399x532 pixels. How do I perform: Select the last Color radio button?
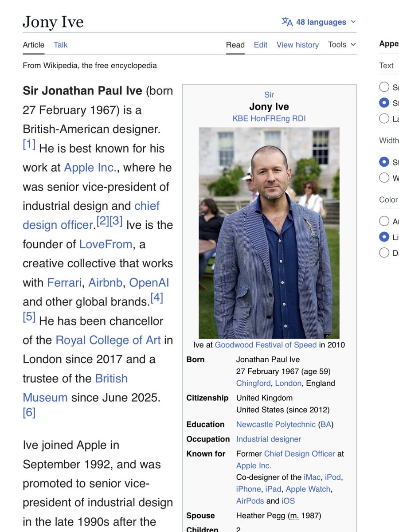point(384,253)
